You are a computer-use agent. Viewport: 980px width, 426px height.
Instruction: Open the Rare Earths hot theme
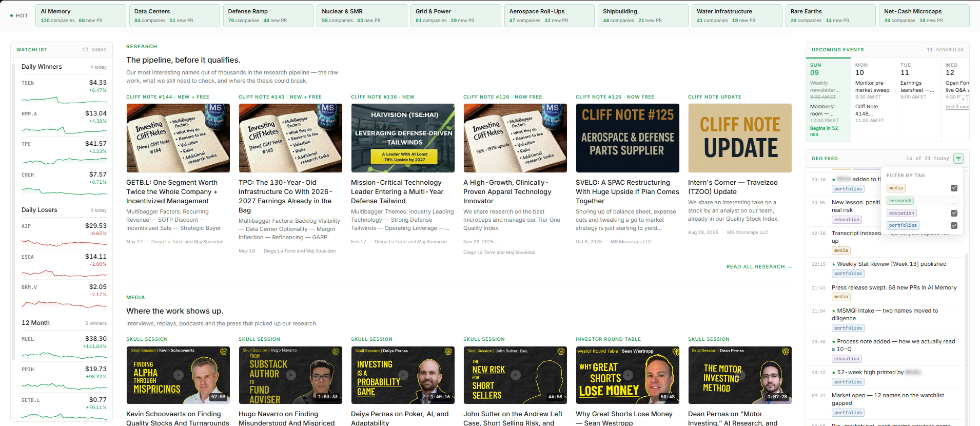(831, 15)
